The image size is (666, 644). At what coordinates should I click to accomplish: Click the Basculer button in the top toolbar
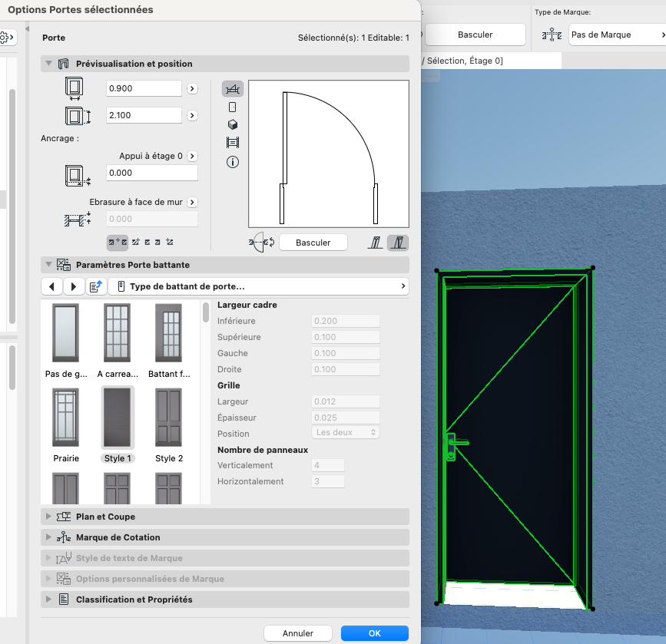click(475, 35)
